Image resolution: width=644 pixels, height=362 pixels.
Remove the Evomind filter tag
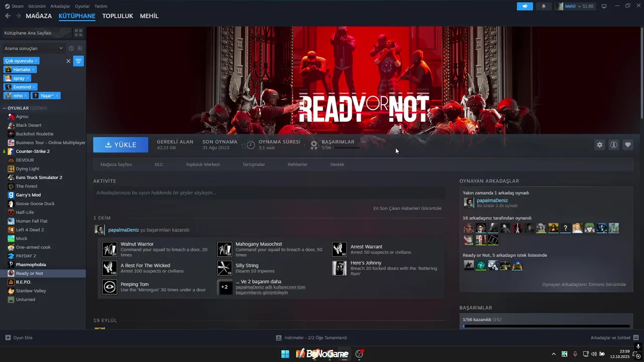[34, 87]
